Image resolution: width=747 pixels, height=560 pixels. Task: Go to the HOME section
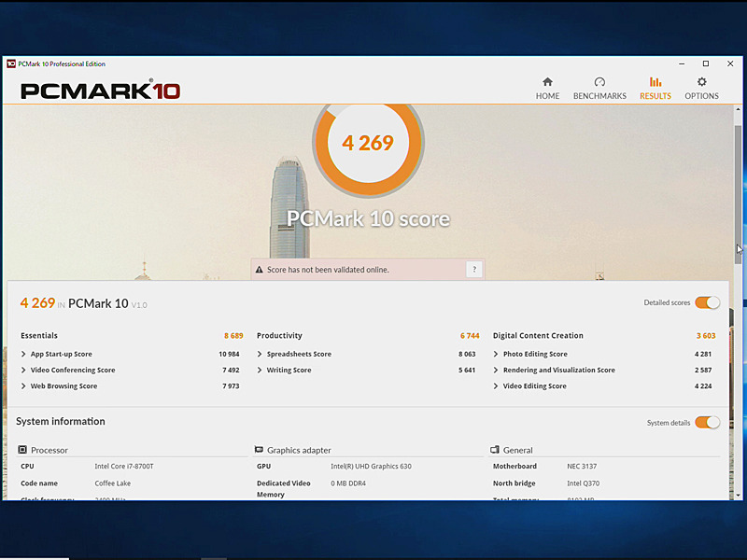547,84
